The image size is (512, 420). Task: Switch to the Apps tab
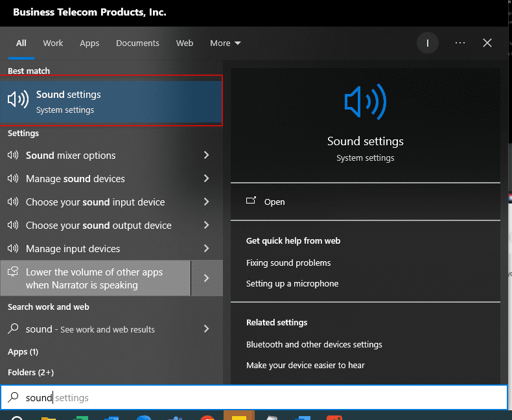[x=89, y=43]
